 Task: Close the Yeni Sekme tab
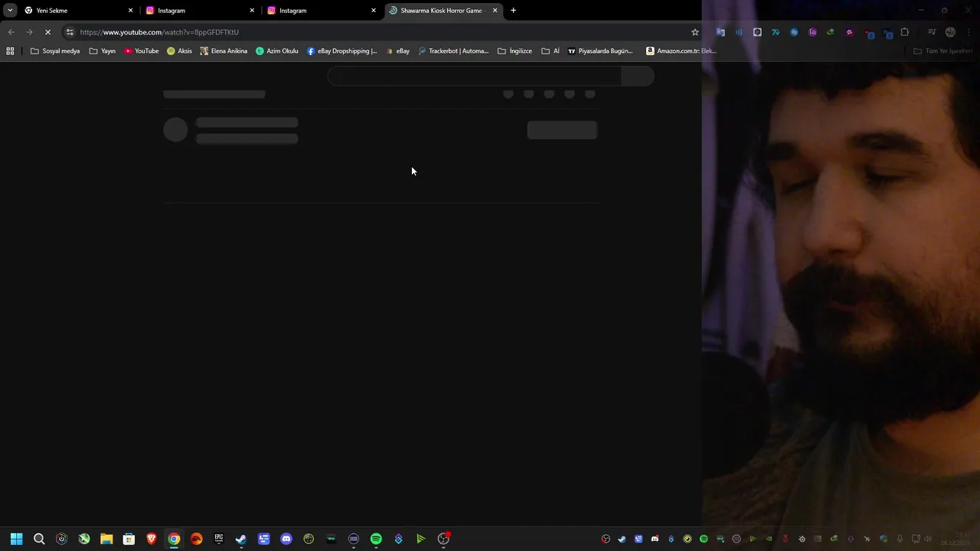tap(130, 11)
